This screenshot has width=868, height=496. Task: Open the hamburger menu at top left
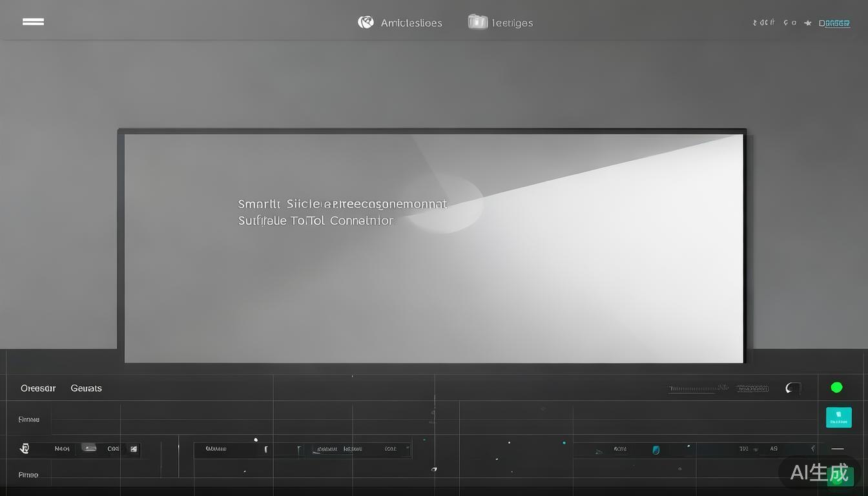click(x=33, y=21)
